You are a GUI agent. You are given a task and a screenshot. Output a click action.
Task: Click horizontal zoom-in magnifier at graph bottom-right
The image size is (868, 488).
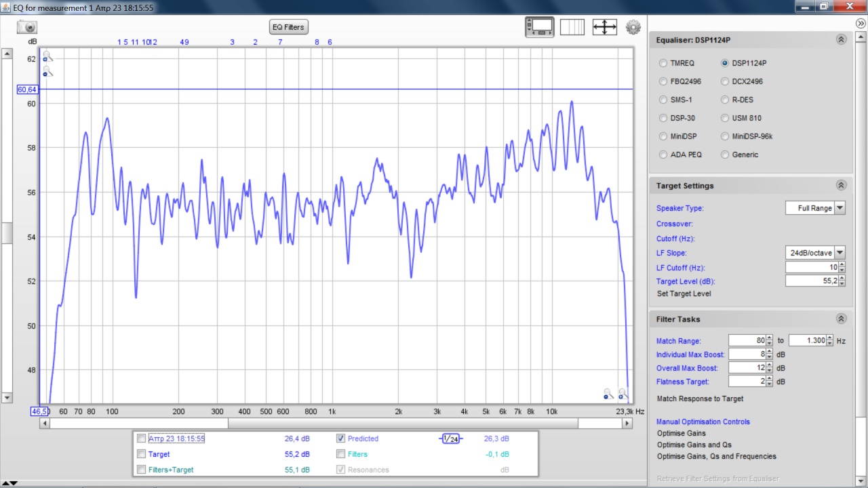623,394
